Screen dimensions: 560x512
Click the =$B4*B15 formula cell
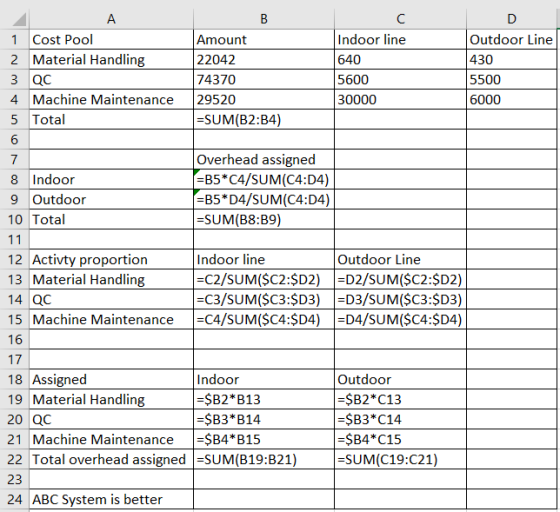pyautogui.click(x=264, y=439)
